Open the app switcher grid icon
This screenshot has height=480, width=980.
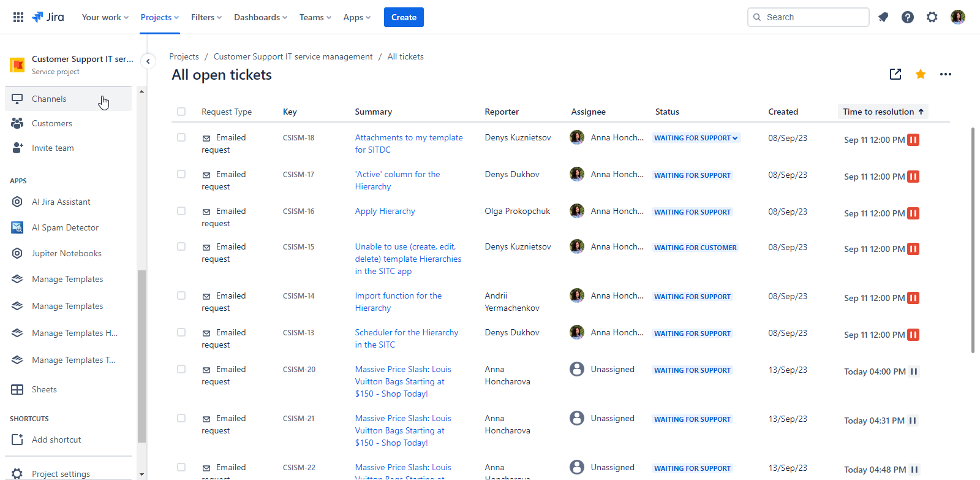point(18,17)
